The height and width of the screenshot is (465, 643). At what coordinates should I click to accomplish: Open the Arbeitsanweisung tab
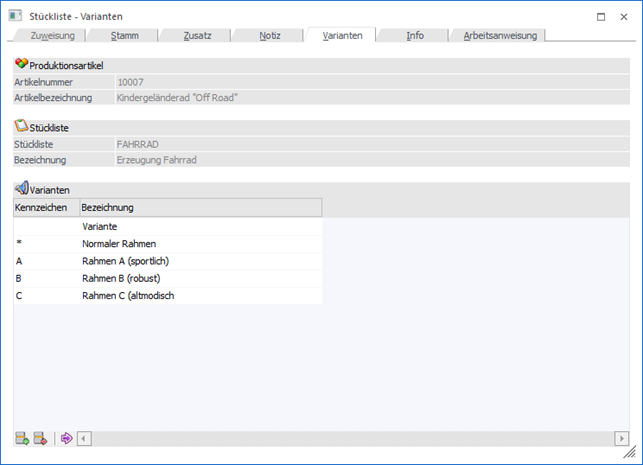pyautogui.click(x=500, y=35)
